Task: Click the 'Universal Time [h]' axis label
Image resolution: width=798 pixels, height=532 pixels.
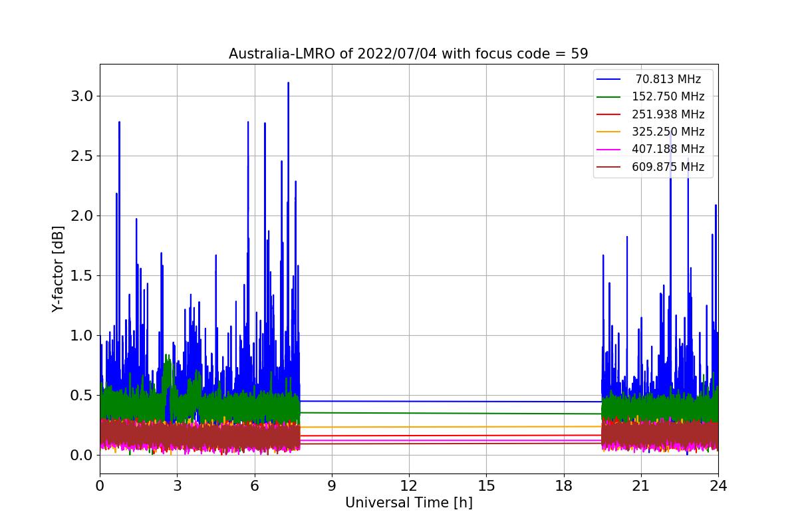Action: tap(409, 503)
